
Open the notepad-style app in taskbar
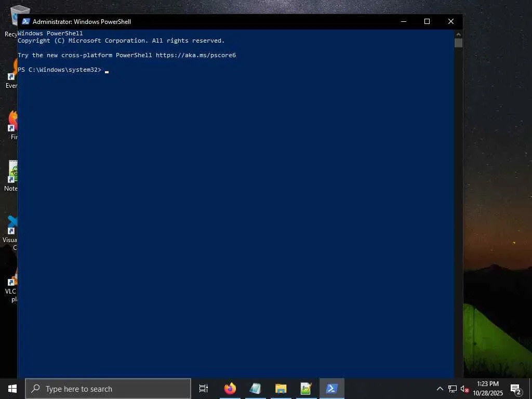256,389
